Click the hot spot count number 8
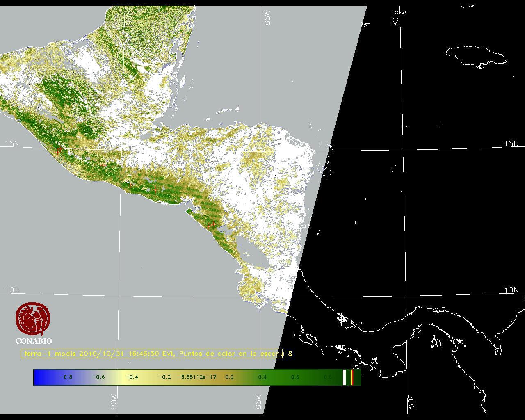Viewport: 525px width, 420px height. (x=290, y=354)
